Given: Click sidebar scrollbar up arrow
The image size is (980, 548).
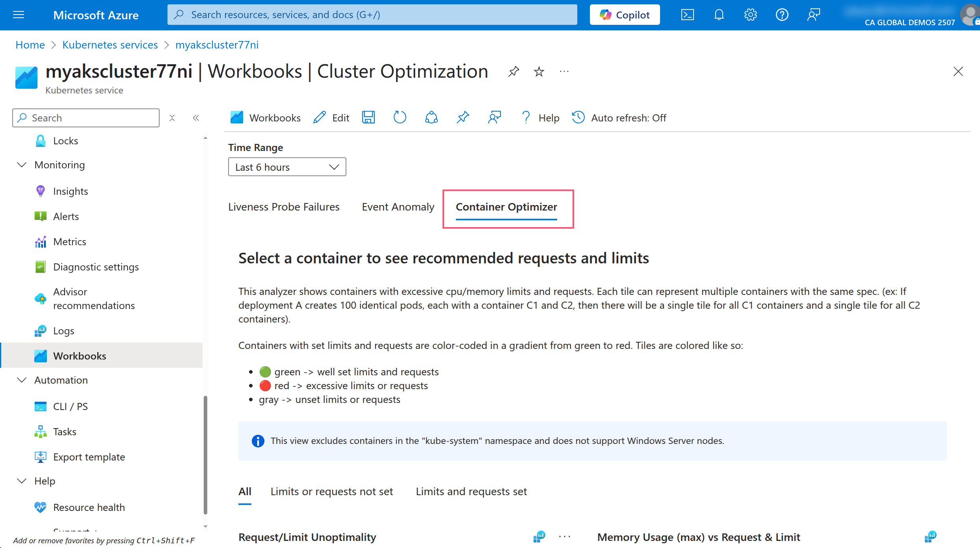Looking at the screenshot, I should (205, 138).
